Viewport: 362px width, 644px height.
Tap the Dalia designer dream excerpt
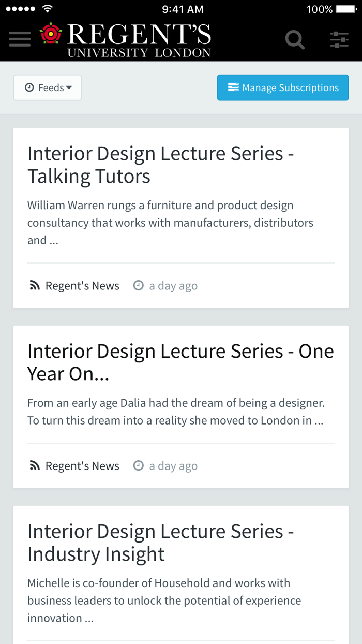point(175,412)
